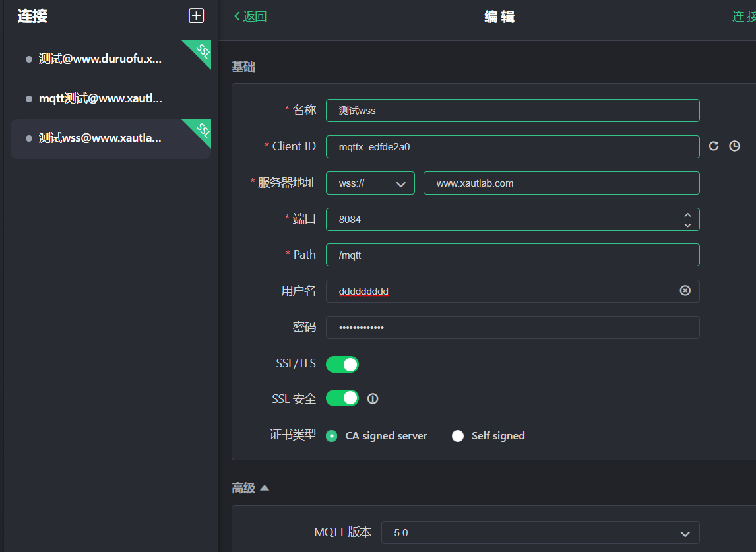Screen dimensions: 756x552
Task: Select the mqtt测试@www.xautl connection
Action: point(100,99)
